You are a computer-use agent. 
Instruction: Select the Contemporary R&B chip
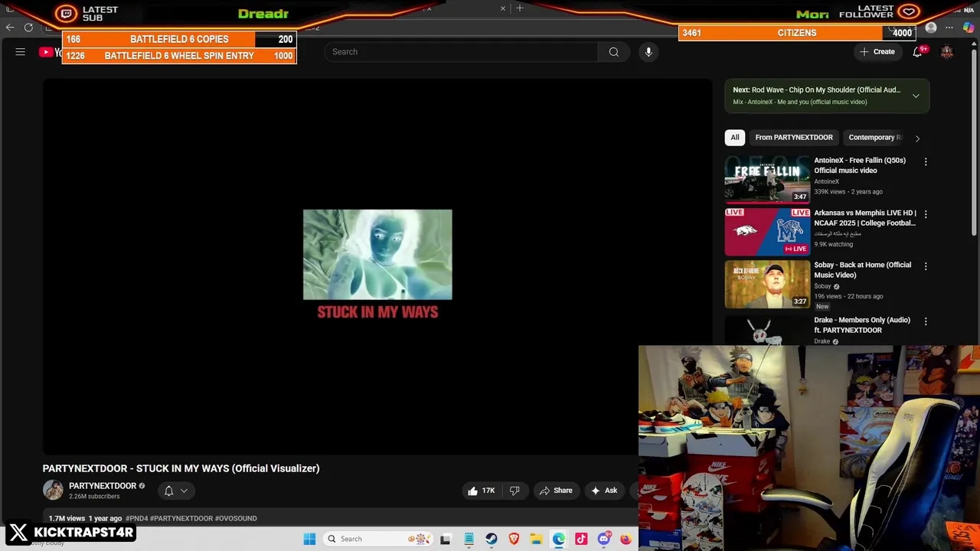(x=874, y=138)
